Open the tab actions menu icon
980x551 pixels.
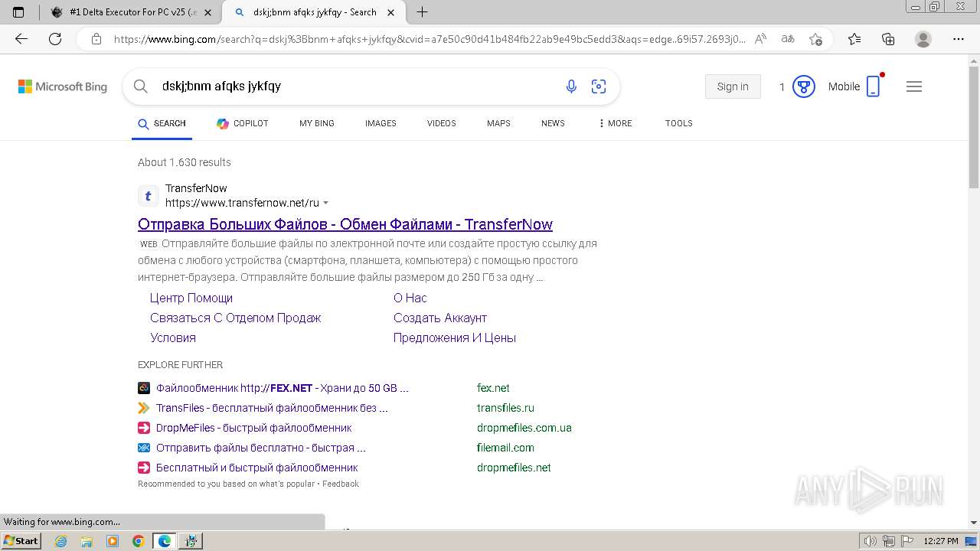18,12
